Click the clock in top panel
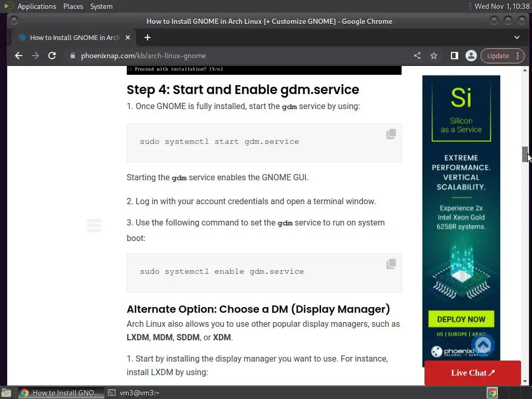Viewport: 532px width, 399px height. click(502, 6)
